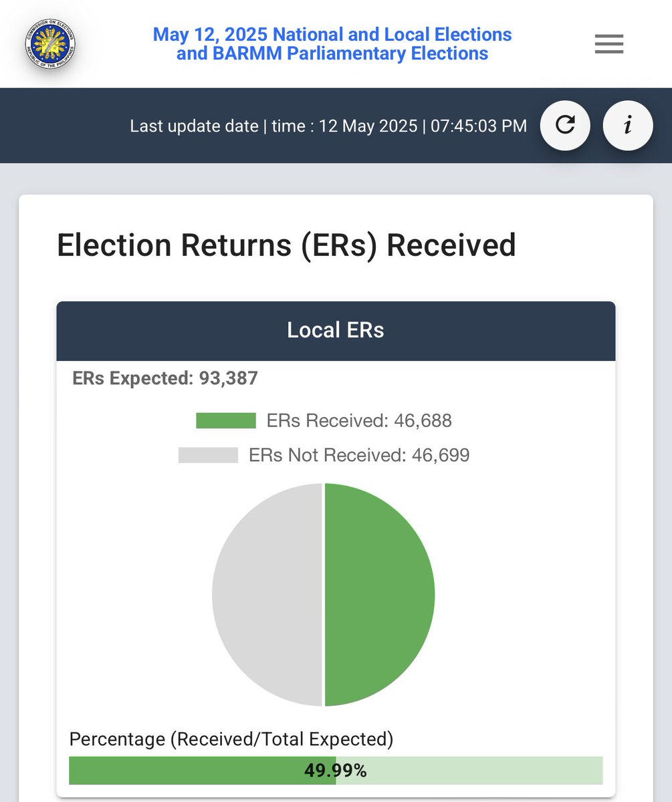Click the 49.99% progress bar
This screenshot has height=802, width=672.
click(336, 771)
